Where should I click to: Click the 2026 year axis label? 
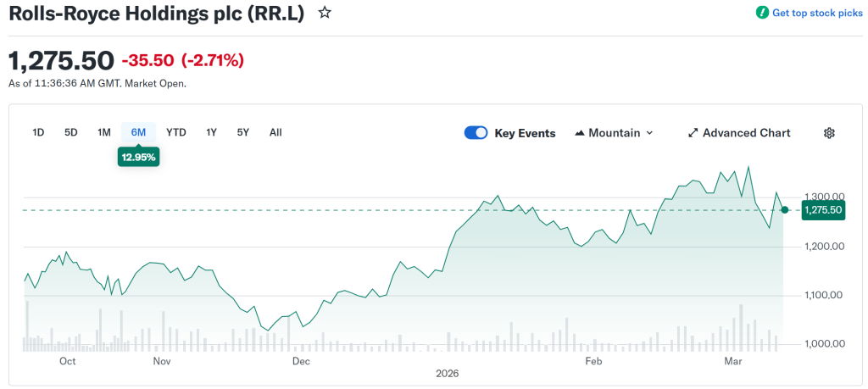point(448,374)
